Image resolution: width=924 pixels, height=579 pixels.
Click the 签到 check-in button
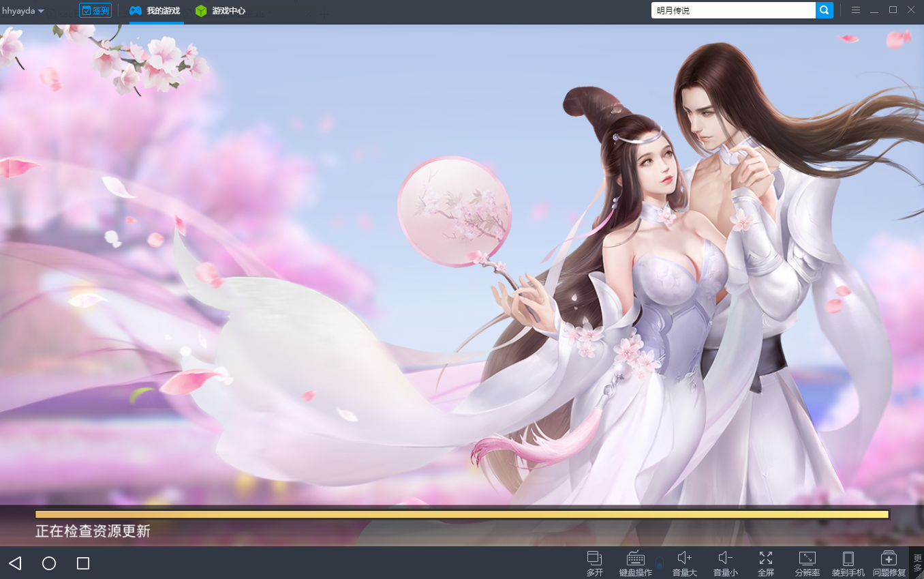tap(95, 10)
